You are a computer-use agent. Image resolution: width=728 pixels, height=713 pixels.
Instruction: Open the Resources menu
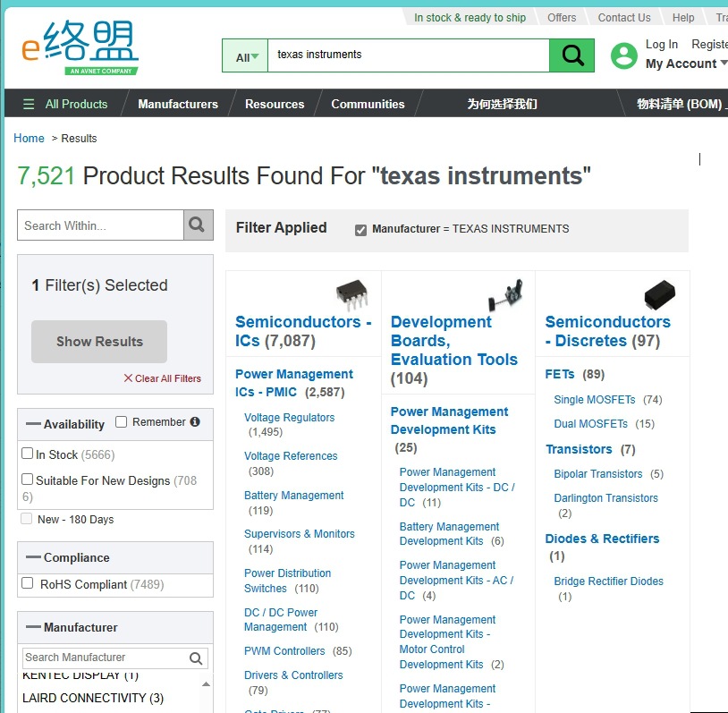tap(275, 104)
